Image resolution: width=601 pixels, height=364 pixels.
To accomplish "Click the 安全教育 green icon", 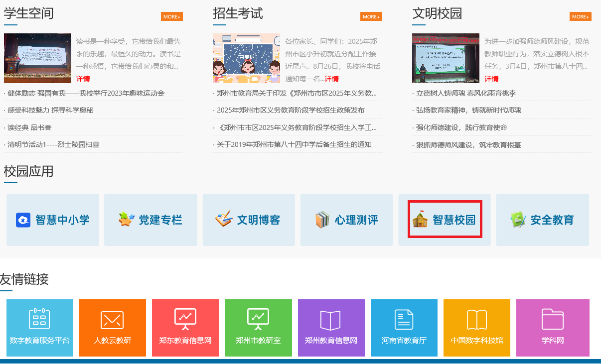I will [x=518, y=220].
